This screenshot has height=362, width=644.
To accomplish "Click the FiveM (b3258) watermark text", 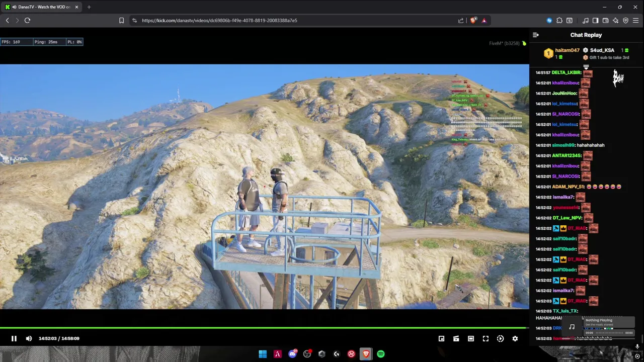I will pyautogui.click(x=504, y=43).
